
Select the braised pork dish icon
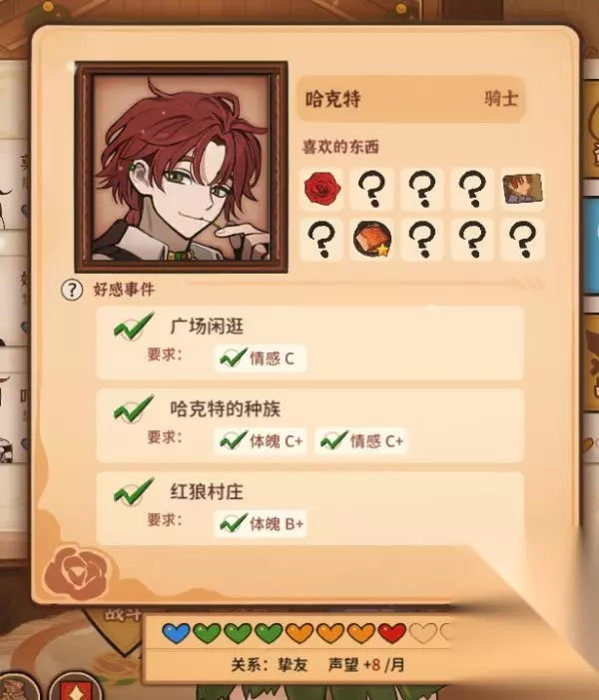point(372,240)
